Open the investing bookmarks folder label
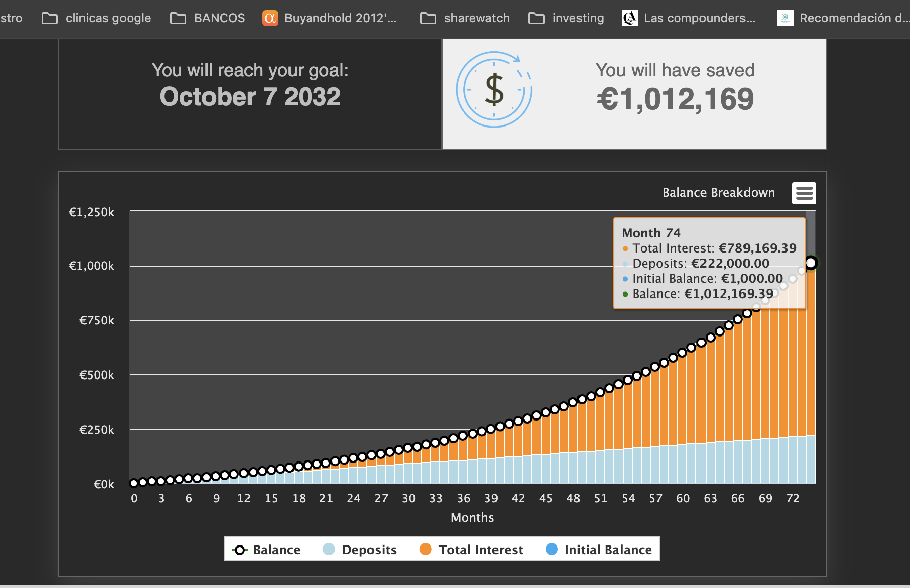The height and width of the screenshot is (588, 910). pyautogui.click(x=578, y=18)
